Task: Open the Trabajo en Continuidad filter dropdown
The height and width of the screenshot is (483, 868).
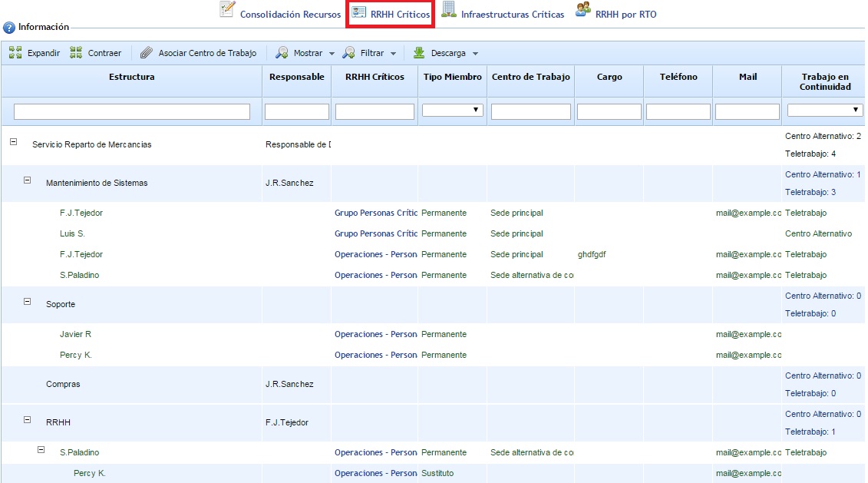Action: [824, 111]
